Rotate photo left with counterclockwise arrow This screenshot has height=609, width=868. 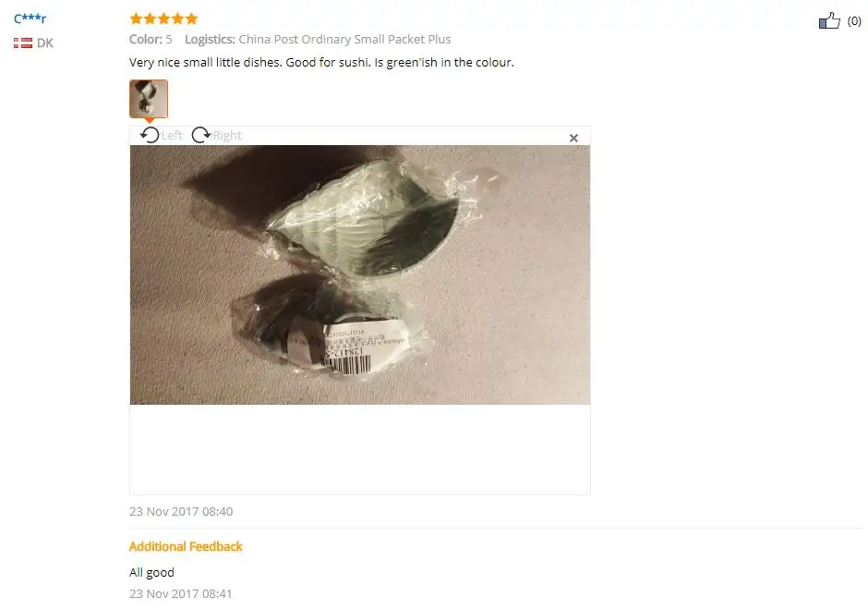(x=150, y=135)
